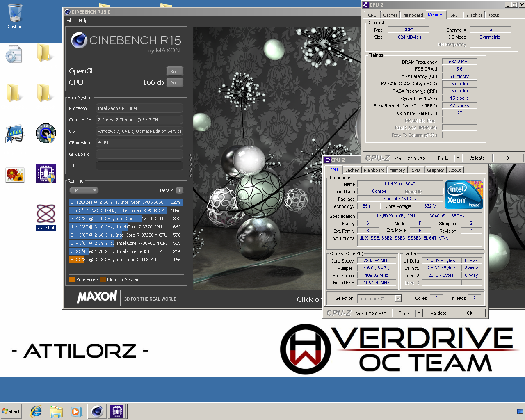Click the Cinebench R15 logo sphere
Viewport: 525px width, 420px height.
[x=79, y=40]
